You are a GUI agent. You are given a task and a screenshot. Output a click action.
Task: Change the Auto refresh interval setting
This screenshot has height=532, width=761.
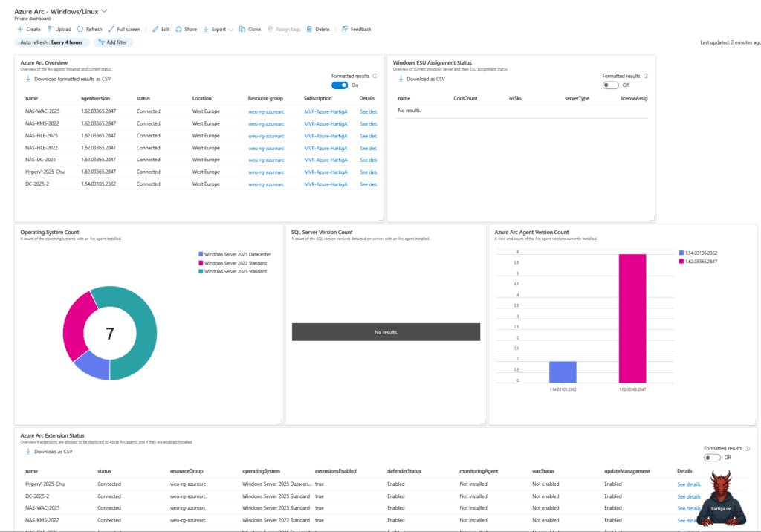point(52,42)
